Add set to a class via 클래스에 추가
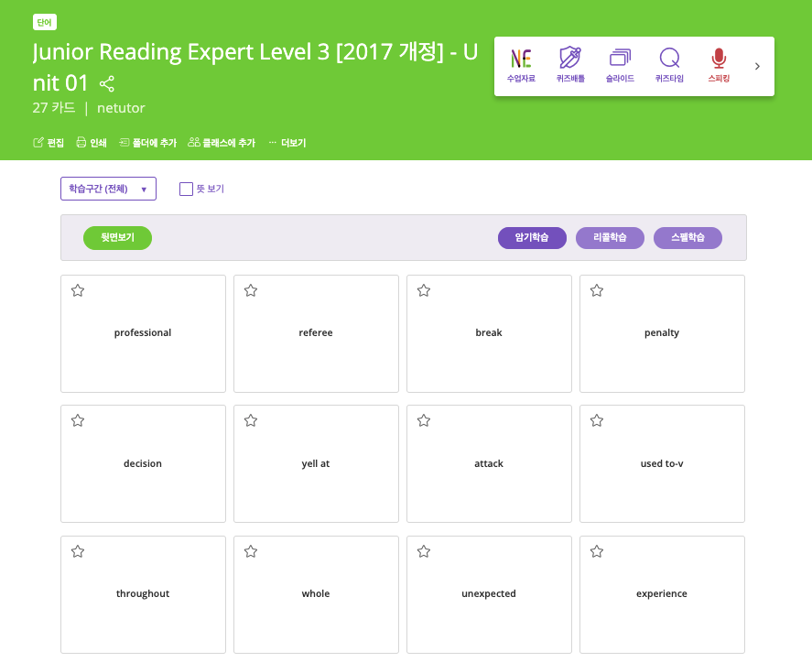Image resolution: width=812 pixels, height=662 pixels. pyautogui.click(x=221, y=143)
